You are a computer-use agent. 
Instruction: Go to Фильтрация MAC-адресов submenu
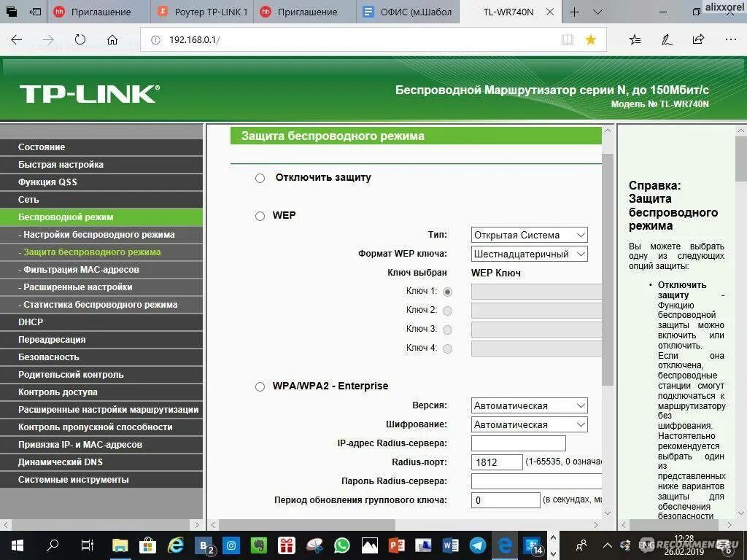click(101, 270)
